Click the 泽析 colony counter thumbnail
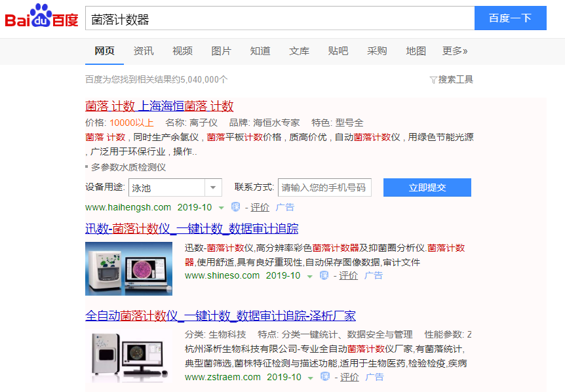The height and width of the screenshot is (392, 565). 128,355
